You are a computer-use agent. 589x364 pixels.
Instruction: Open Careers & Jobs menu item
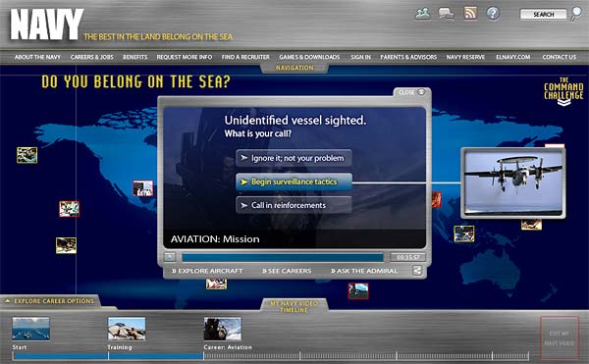[x=91, y=57]
